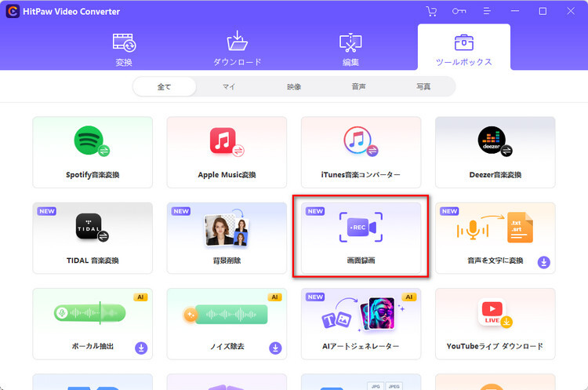Image resolution: width=588 pixels, height=390 pixels.
Task: Download the 音声を文字に変換 tool
Action: [544, 262]
